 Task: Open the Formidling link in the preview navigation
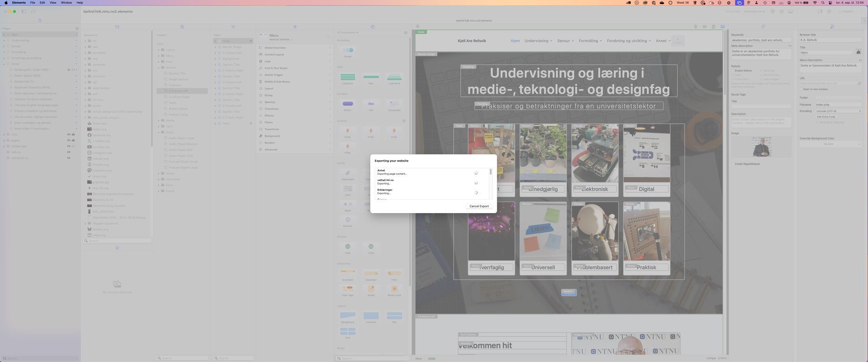coord(590,41)
